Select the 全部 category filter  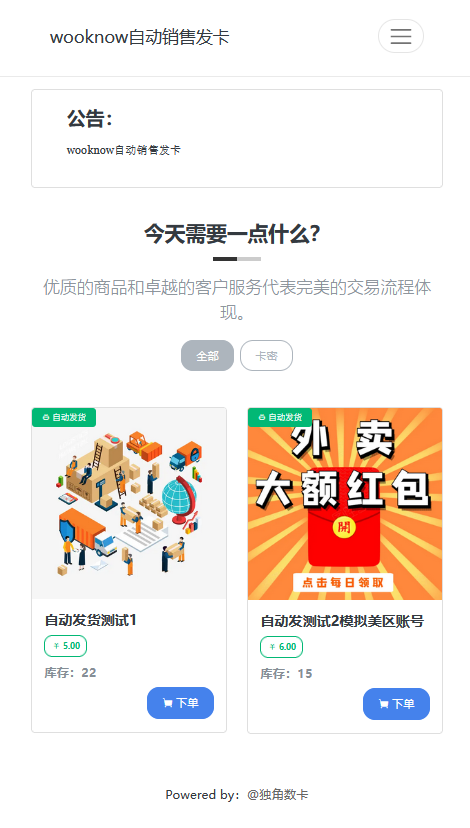point(208,355)
